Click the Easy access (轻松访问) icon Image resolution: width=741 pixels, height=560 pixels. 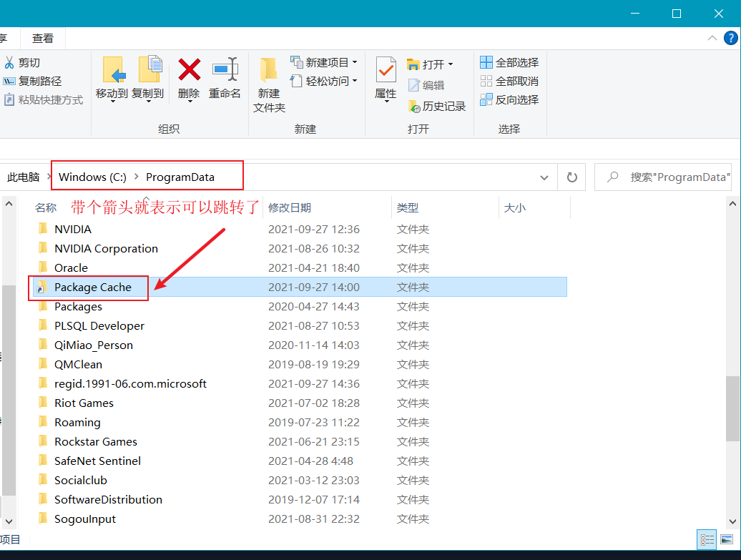click(x=296, y=81)
